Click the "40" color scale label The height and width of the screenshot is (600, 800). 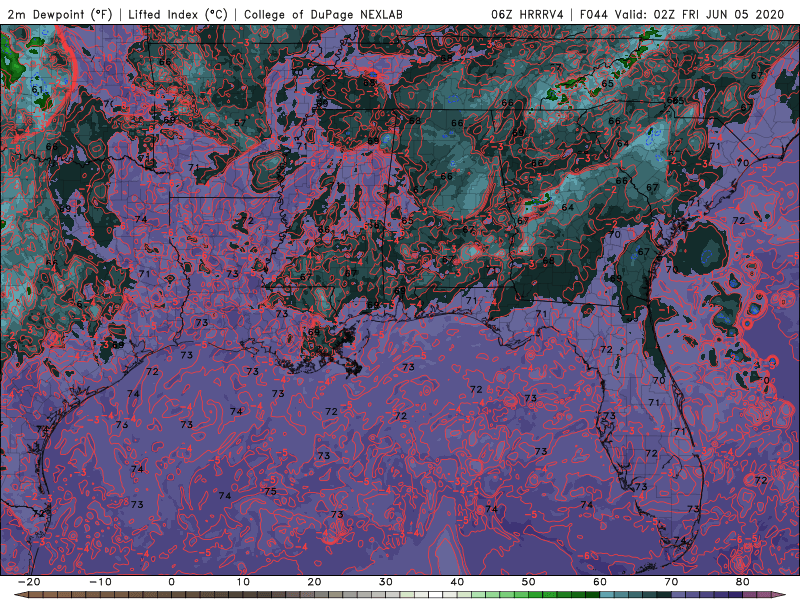(457, 582)
